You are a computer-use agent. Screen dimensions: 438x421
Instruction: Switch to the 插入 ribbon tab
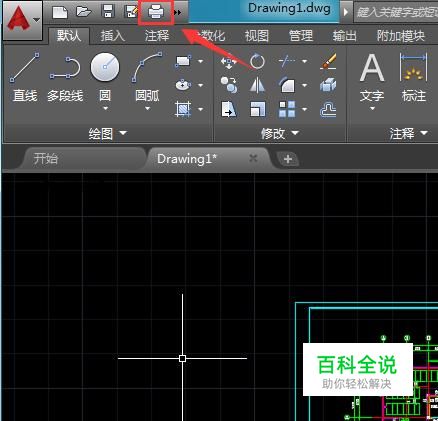(113, 36)
